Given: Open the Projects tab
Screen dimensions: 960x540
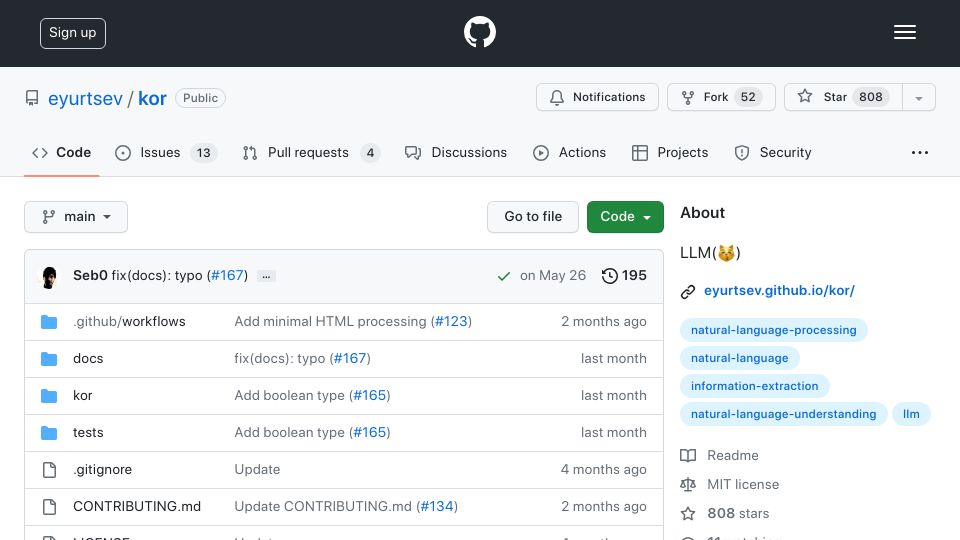Looking at the screenshot, I should [670, 152].
